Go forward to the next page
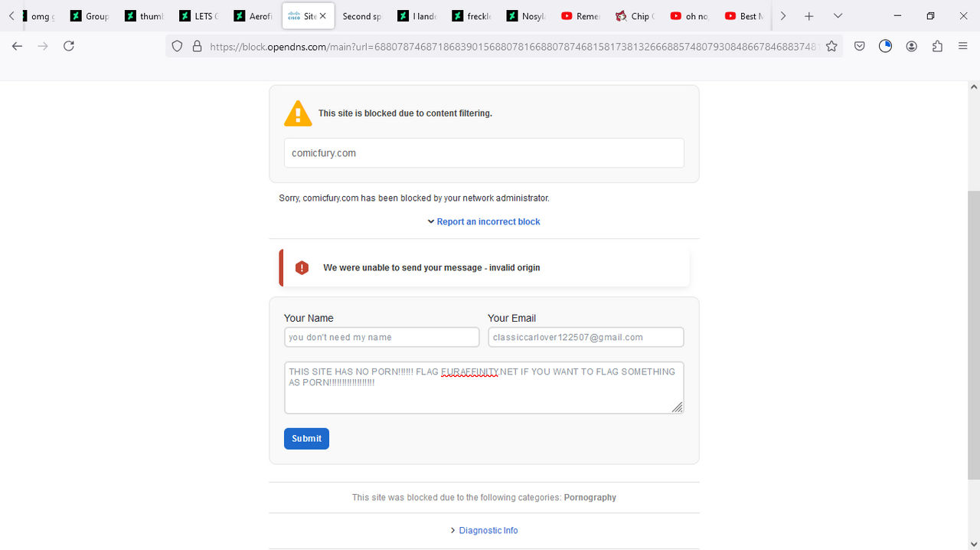This screenshot has height=550, width=980. click(43, 46)
